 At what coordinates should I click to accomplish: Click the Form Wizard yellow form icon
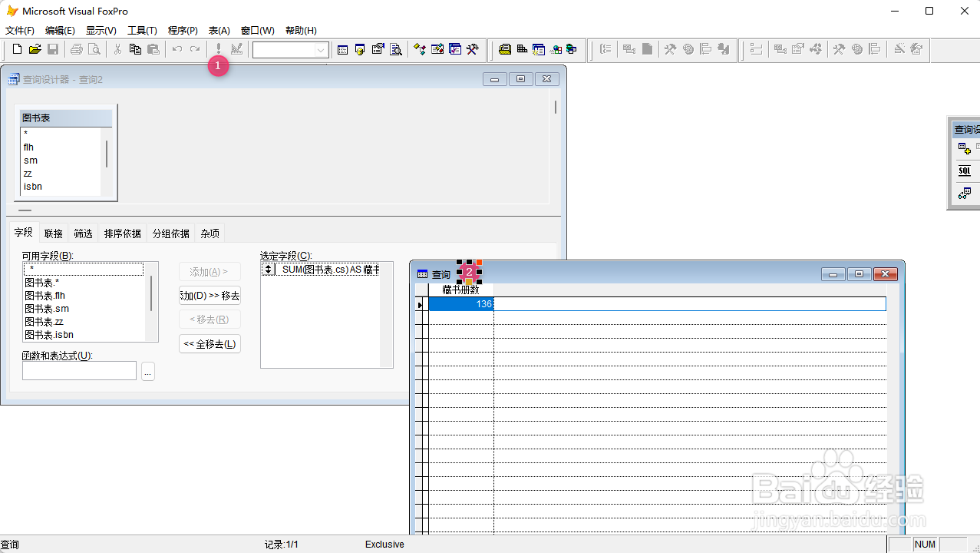[504, 49]
